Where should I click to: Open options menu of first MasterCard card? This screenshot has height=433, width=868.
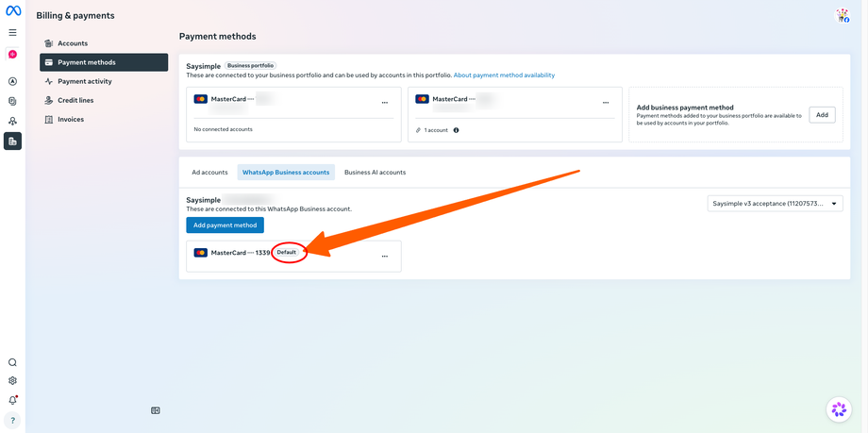(385, 103)
